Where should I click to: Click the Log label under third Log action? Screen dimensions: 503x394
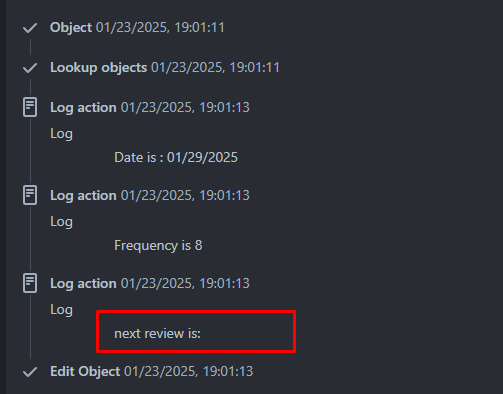(61, 310)
